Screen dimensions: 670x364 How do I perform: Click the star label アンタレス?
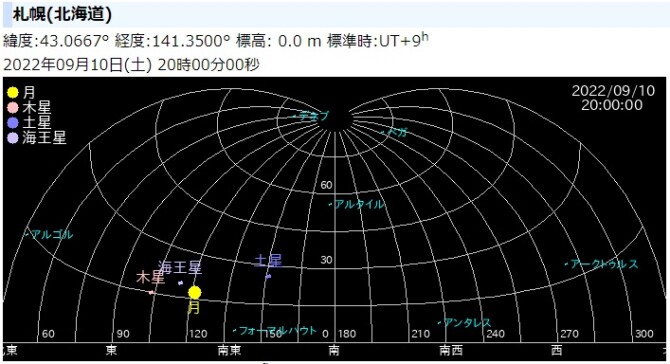[467, 323]
